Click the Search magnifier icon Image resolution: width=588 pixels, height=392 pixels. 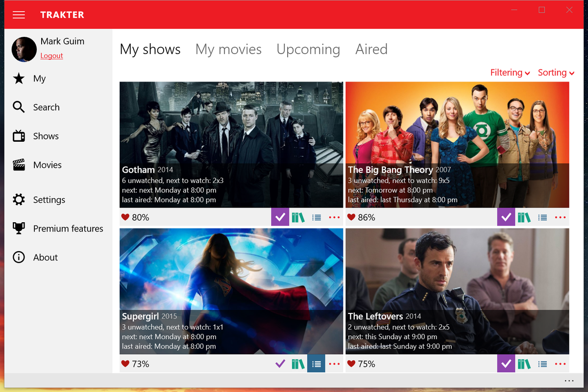click(x=19, y=107)
